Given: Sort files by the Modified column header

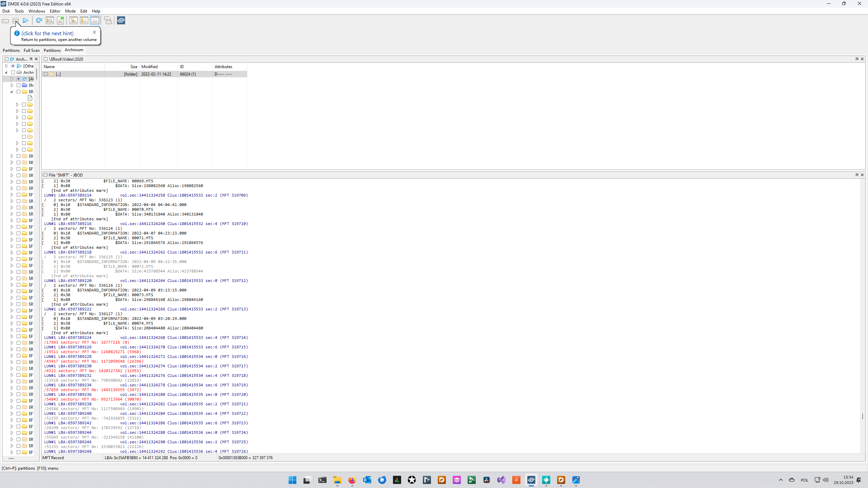Looking at the screenshot, I should pyautogui.click(x=159, y=66).
